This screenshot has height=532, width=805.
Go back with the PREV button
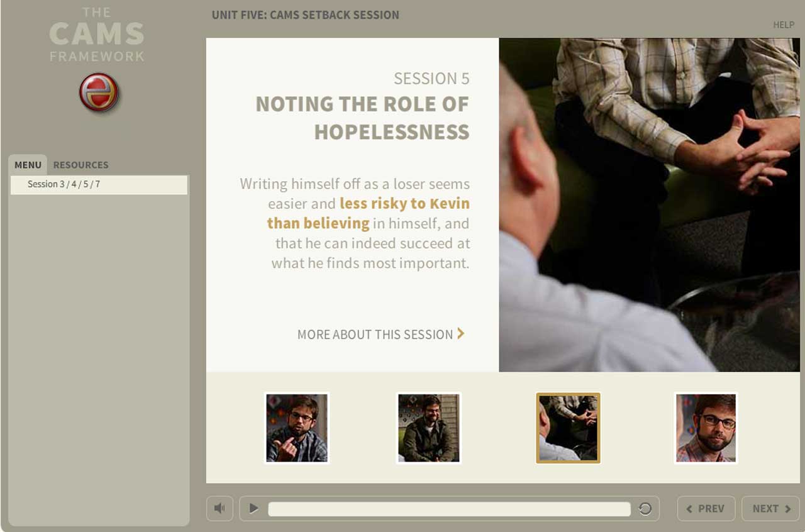coord(706,508)
